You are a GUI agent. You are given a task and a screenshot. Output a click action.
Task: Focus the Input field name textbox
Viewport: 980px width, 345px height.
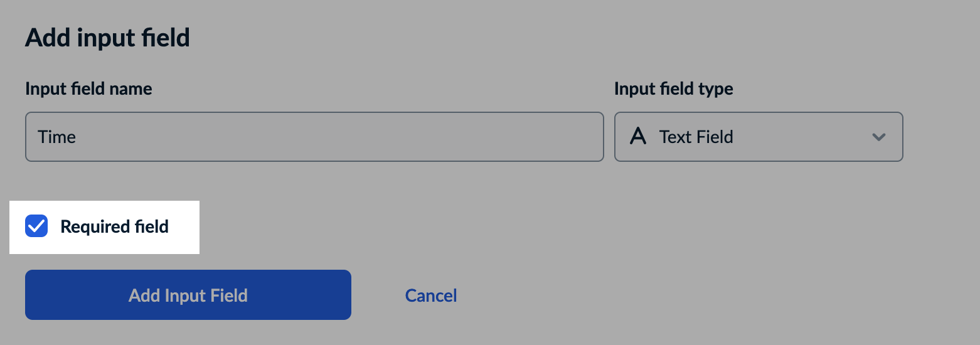pos(314,137)
